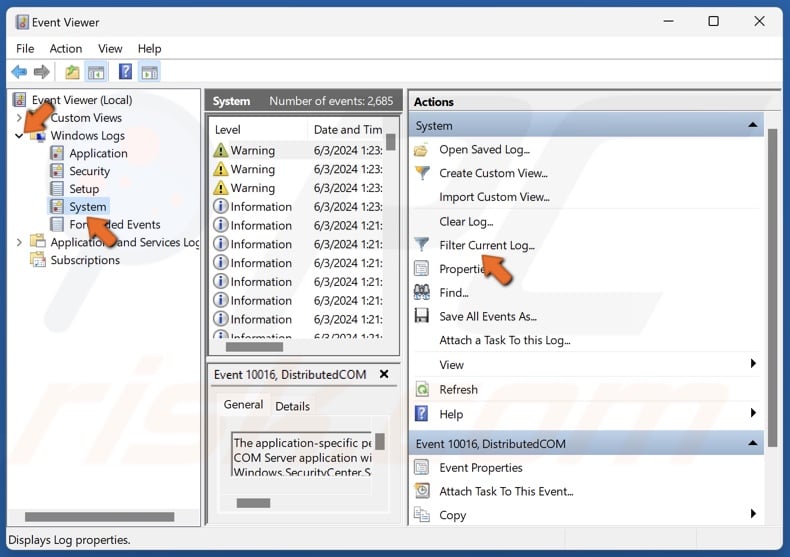The width and height of the screenshot is (790, 557).
Task: Click the Copy pages icon
Action: tap(421, 515)
